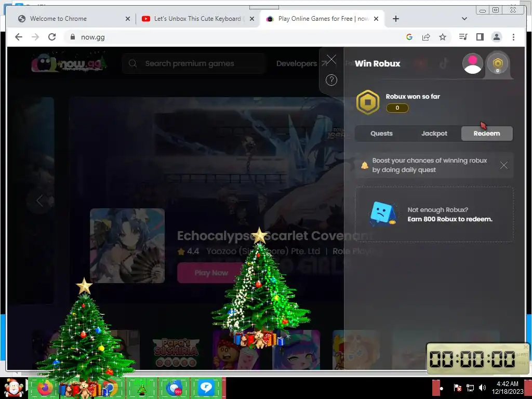This screenshot has height=399, width=532.
Task: Open the Santa start button on taskbar
Action: 14,388
